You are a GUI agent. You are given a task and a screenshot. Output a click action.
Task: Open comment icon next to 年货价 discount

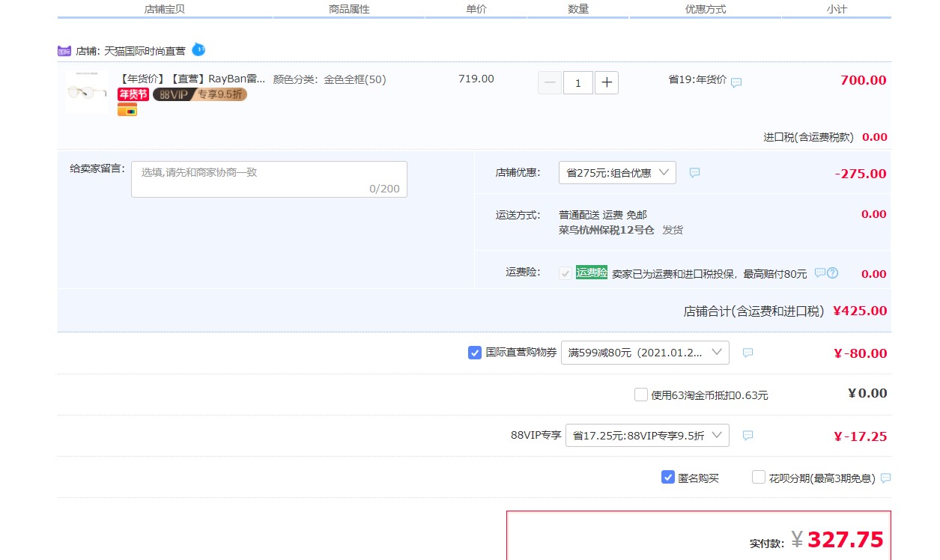pos(736,82)
